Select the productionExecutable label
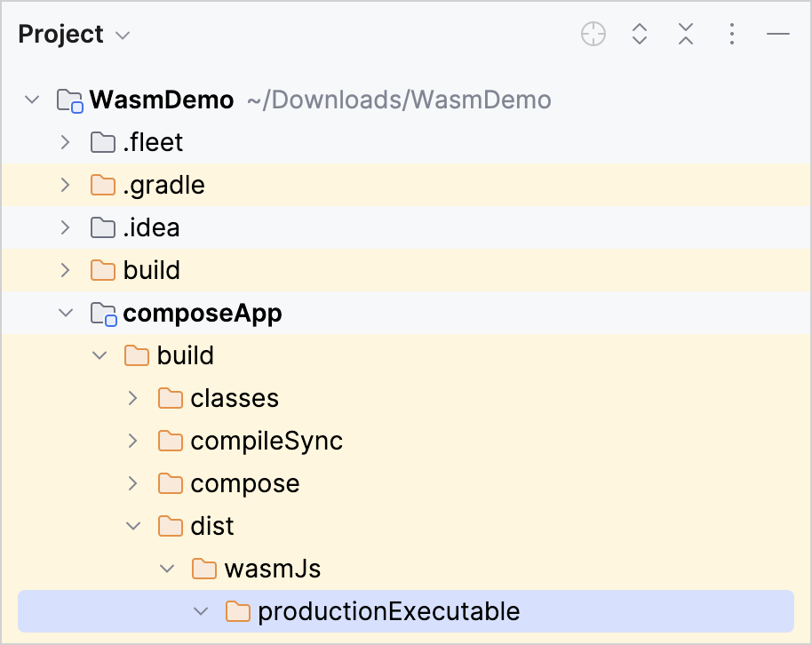The height and width of the screenshot is (645, 812). pyautogui.click(x=389, y=611)
